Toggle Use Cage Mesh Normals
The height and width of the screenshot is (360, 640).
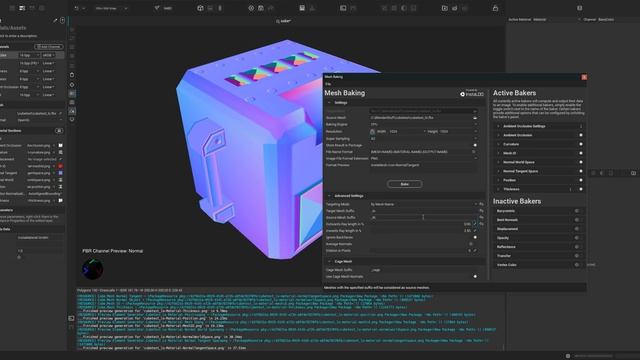pyautogui.click(x=475, y=276)
